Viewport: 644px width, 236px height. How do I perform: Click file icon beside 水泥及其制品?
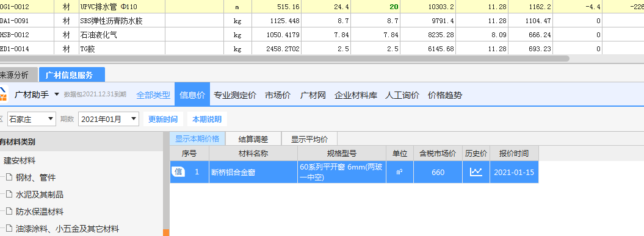click(x=9, y=195)
